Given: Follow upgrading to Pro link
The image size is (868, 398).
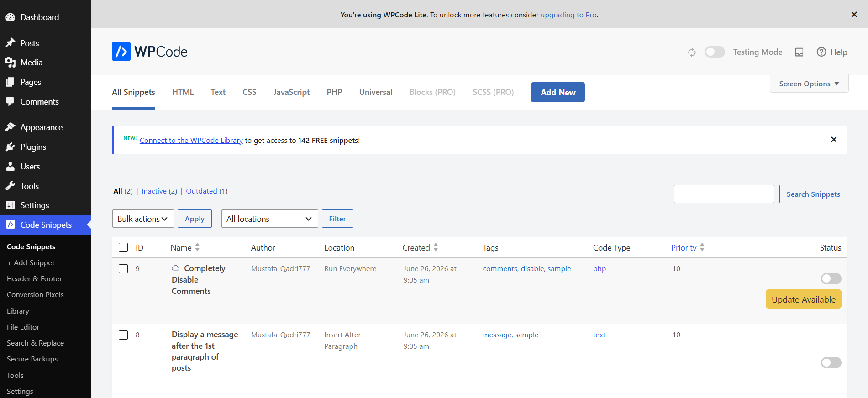Looking at the screenshot, I should (x=568, y=15).
